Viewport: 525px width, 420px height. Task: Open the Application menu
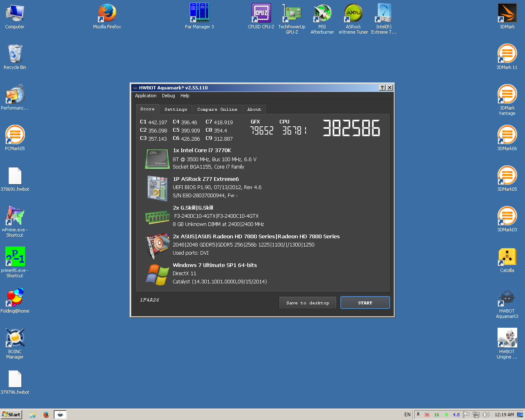click(146, 96)
